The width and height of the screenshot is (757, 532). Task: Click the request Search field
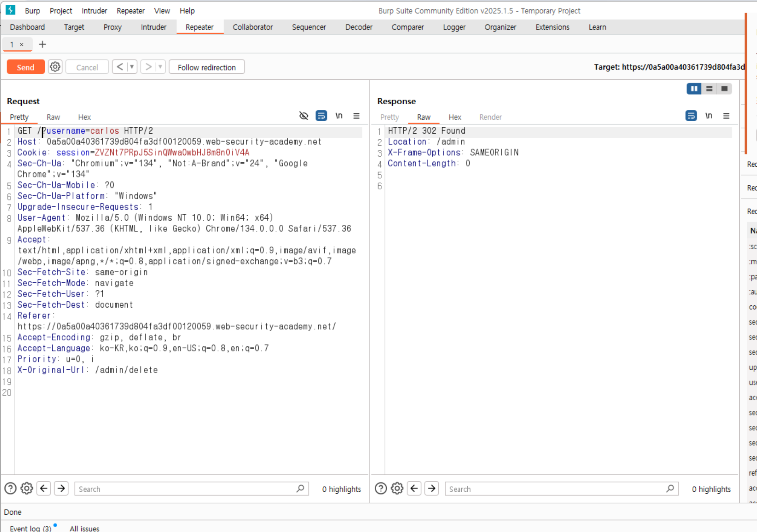(x=191, y=489)
